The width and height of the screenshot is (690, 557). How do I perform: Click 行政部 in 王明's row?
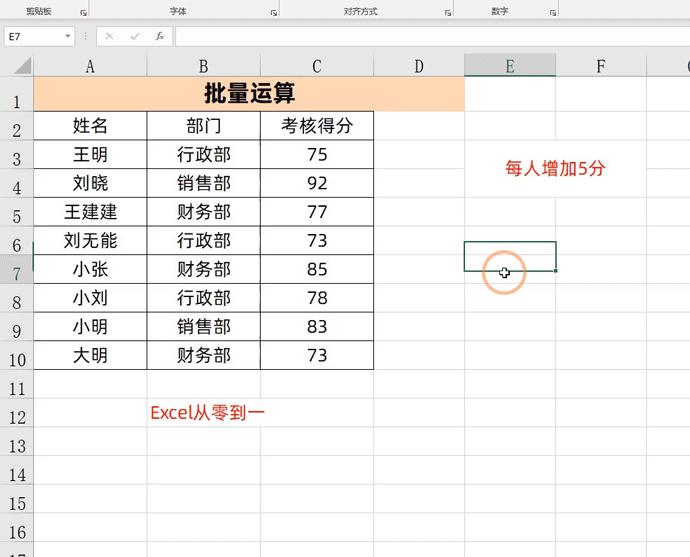[x=203, y=154]
